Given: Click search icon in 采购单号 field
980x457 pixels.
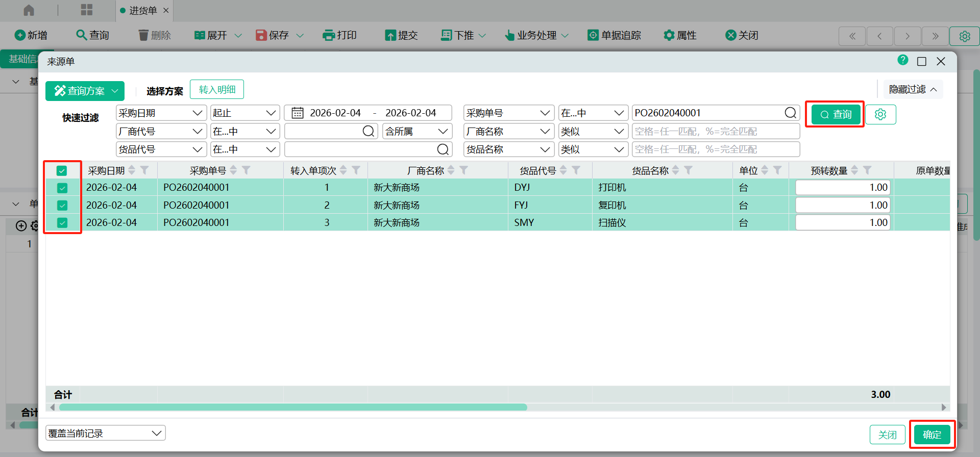Looking at the screenshot, I should [x=790, y=113].
